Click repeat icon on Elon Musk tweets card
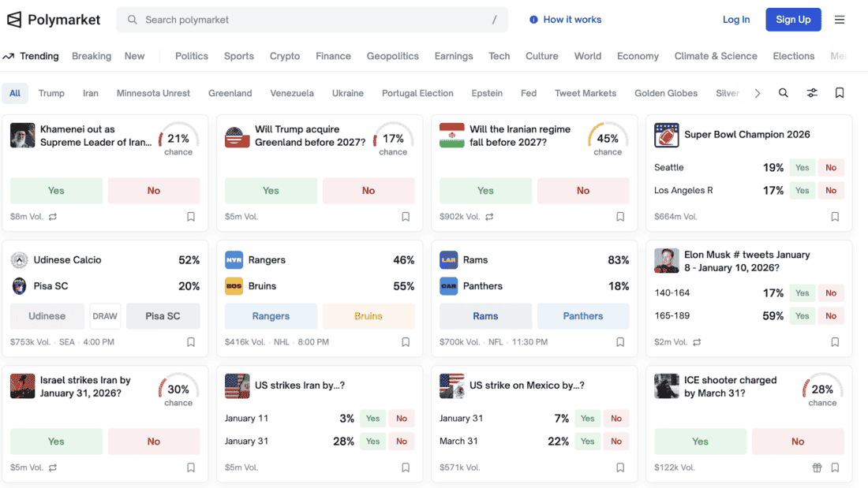This screenshot has height=488, width=868. click(697, 342)
